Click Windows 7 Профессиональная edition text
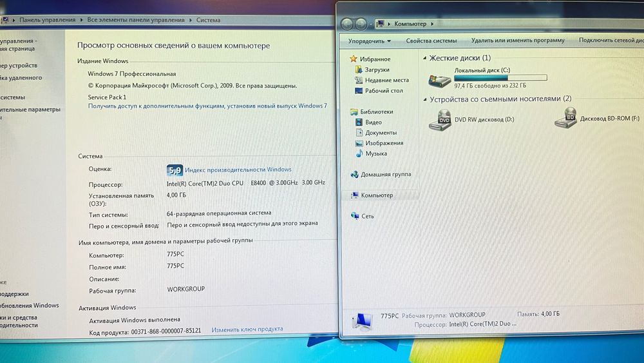Screen dimensions: 644x363 tap(132, 74)
